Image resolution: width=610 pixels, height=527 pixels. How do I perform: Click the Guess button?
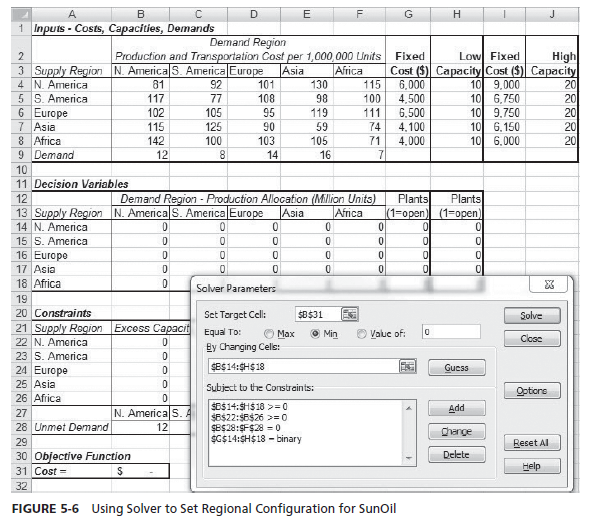coord(456,368)
